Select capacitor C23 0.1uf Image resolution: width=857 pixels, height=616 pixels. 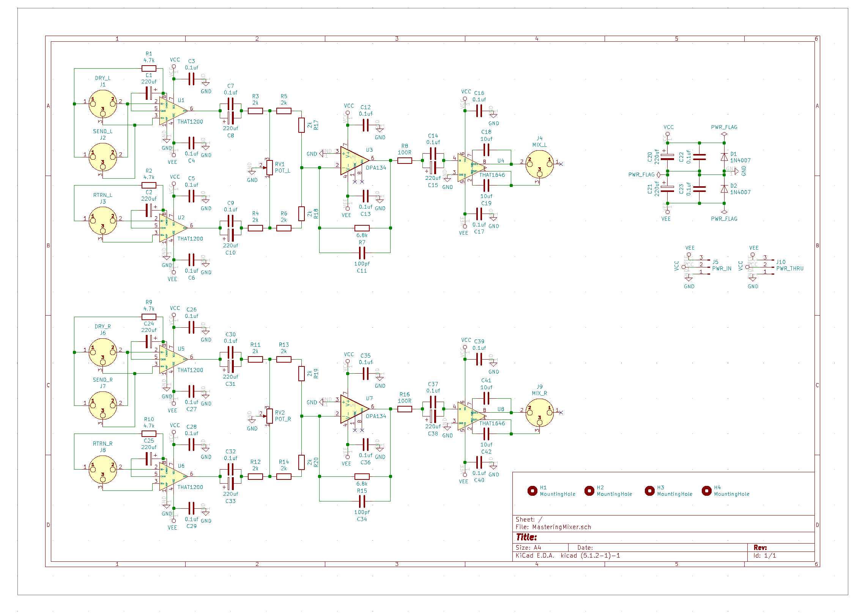(699, 189)
